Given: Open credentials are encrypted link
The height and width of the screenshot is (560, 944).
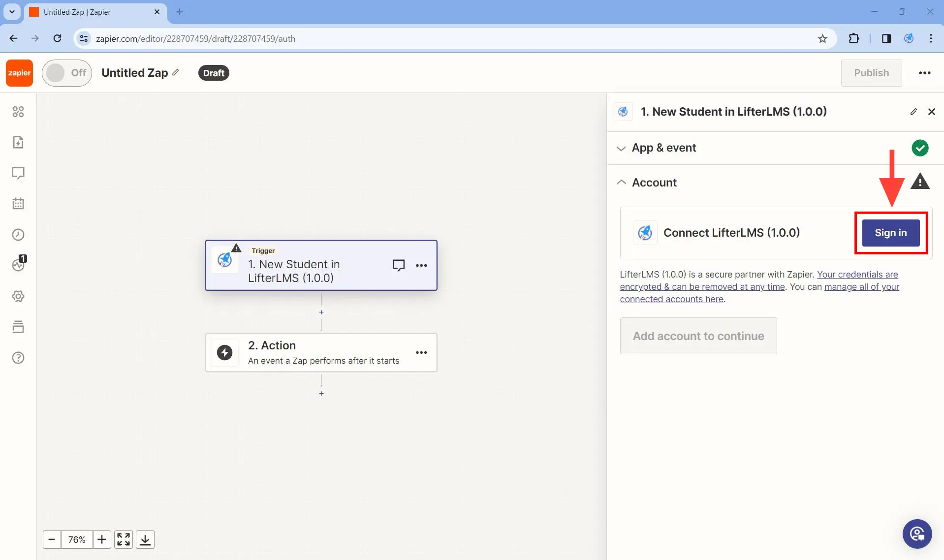Looking at the screenshot, I should 759,280.
